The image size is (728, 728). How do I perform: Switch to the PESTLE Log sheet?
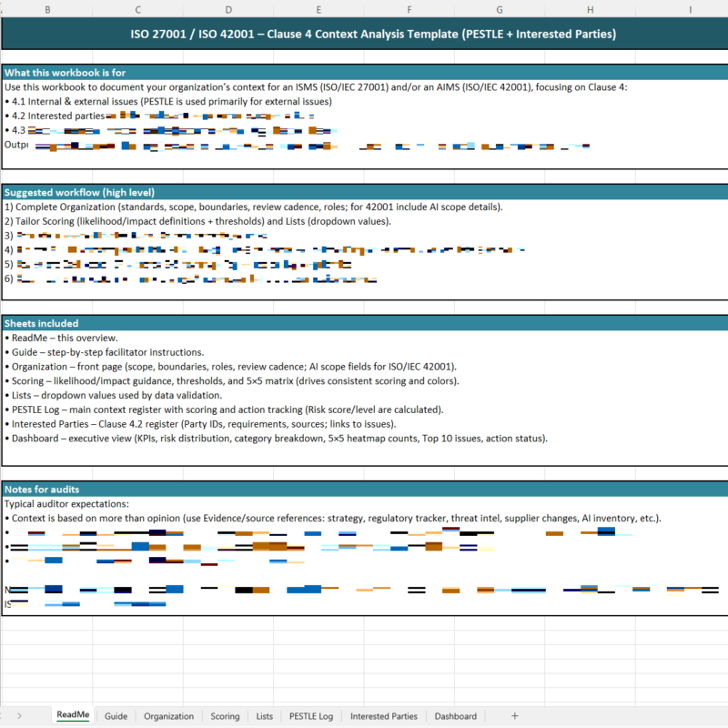tap(310, 716)
